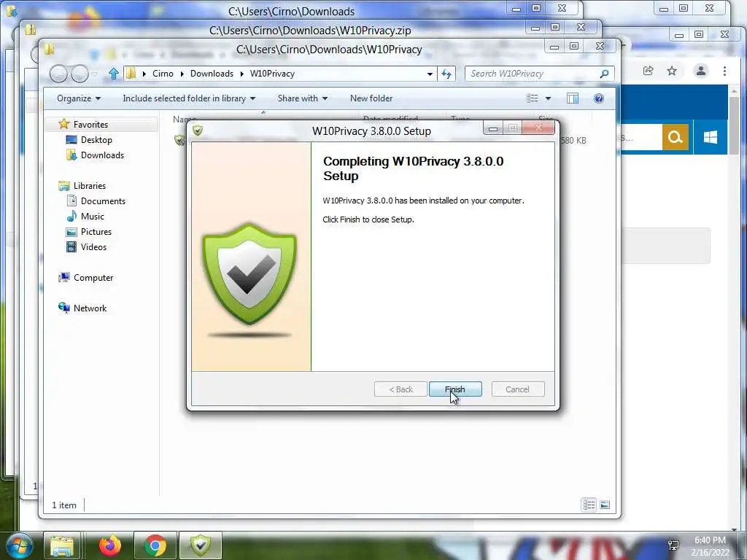Toggle the preview pane icon

(x=572, y=98)
